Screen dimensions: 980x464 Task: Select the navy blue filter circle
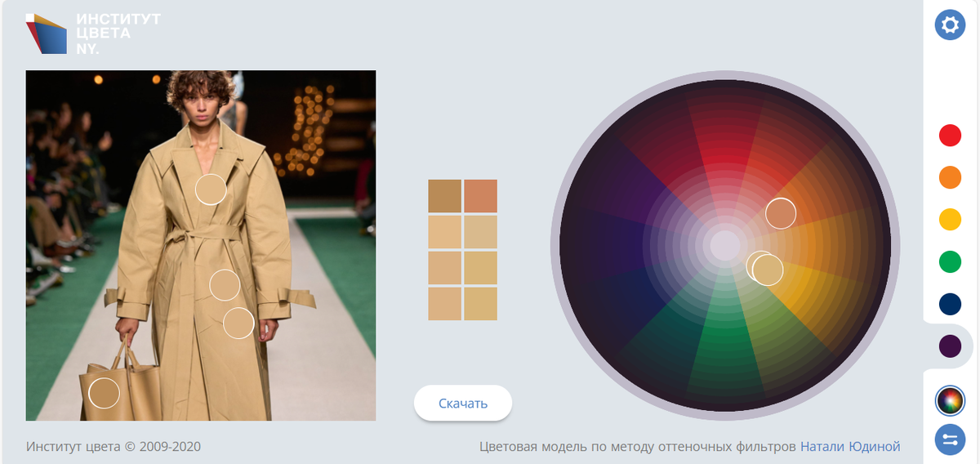coord(950,304)
